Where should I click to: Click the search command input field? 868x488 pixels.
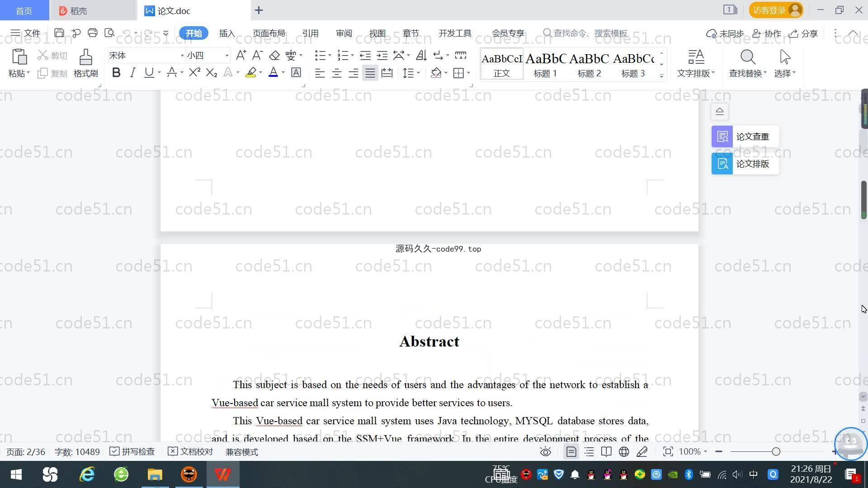tap(590, 33)
